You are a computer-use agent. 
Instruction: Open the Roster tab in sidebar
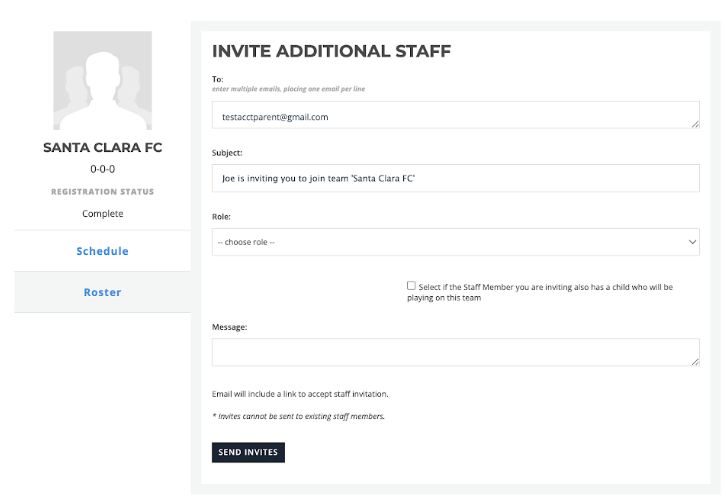(102, 292)
